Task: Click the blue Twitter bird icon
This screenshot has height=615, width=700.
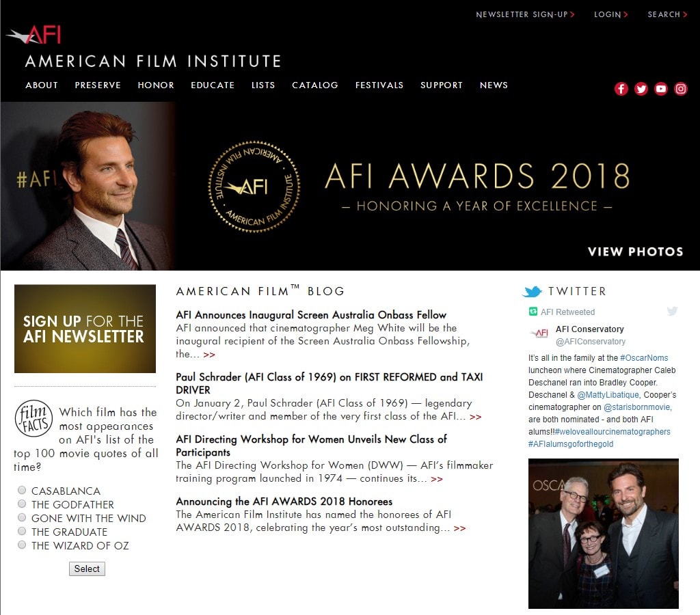Action: (x=532, y=292)
